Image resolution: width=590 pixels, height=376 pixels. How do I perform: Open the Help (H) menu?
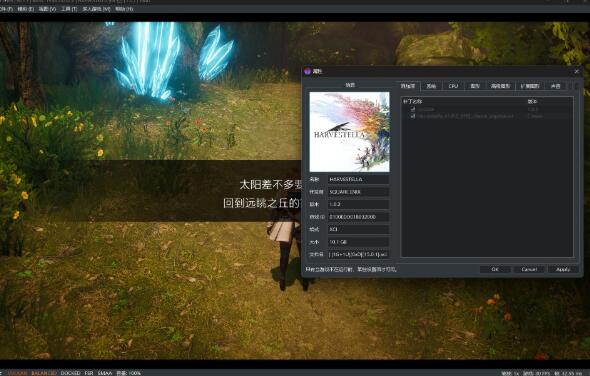coord(124,9)
